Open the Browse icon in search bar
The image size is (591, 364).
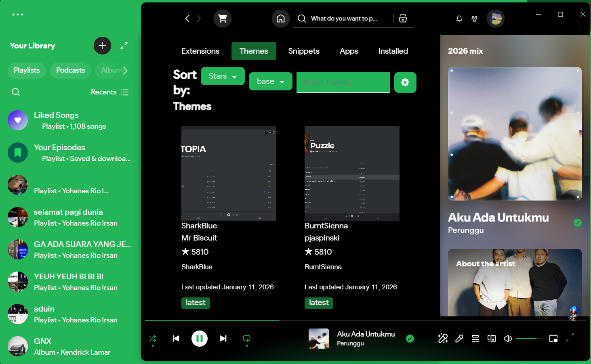(x=403, y=19)
